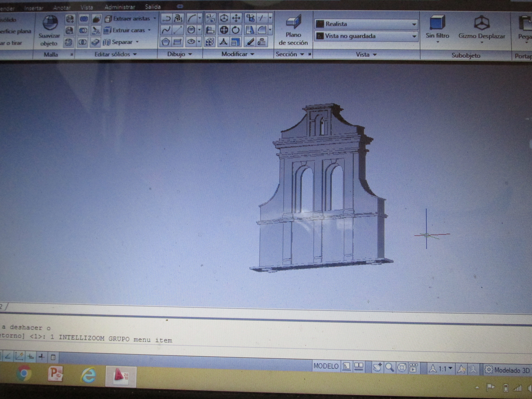
Task: Click the Quick View Drawings status icon
Action: click(359, 367)
